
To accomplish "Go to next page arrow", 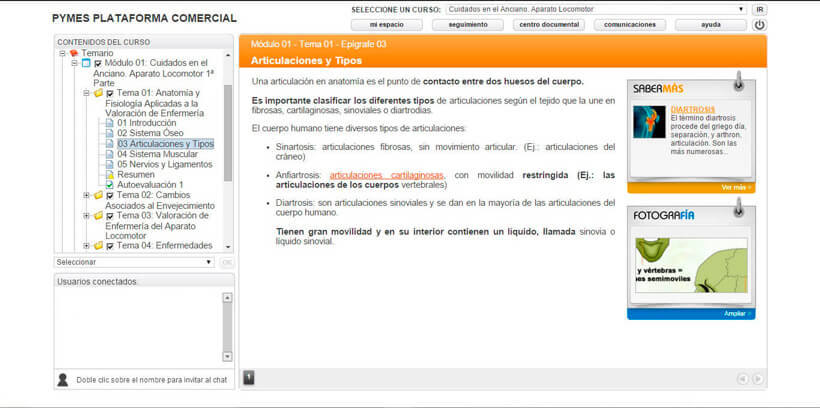I will click(757, 379).
